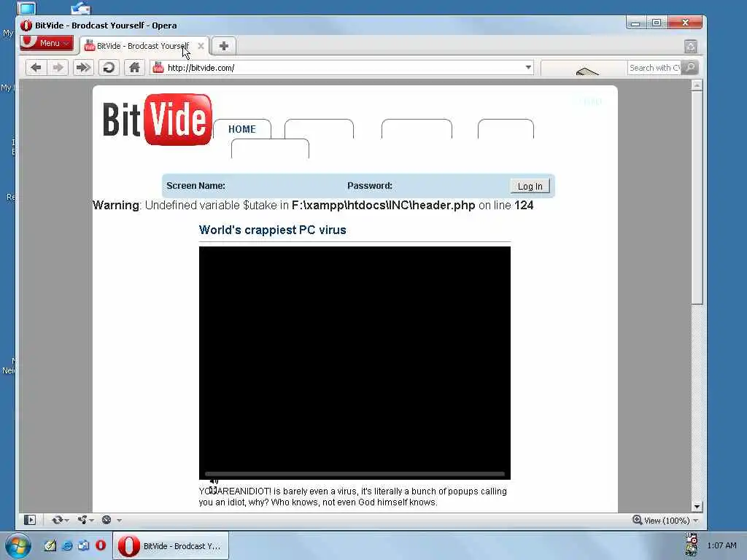
Task: Open the Opera Link sync status menu
Action: coord(60,520)
